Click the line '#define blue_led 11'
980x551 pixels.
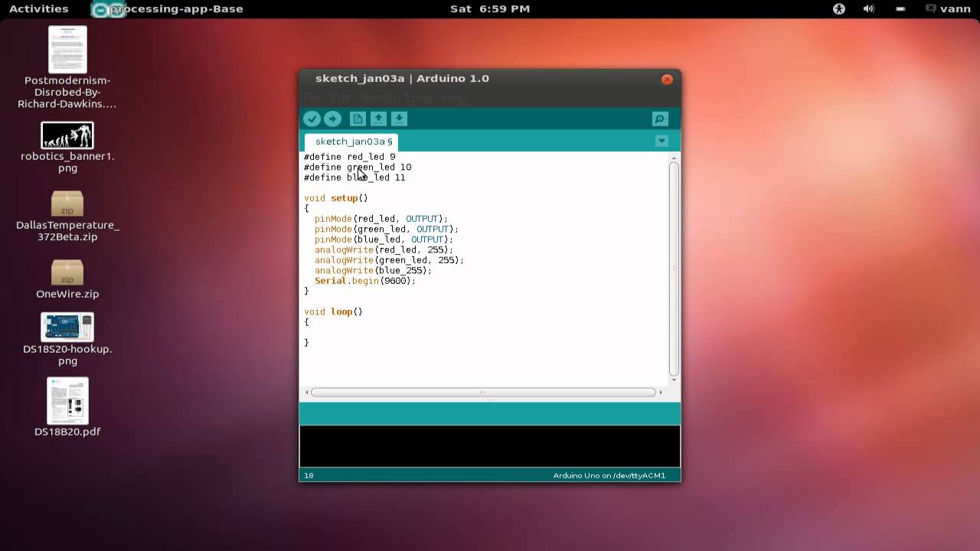click(354, 178)
